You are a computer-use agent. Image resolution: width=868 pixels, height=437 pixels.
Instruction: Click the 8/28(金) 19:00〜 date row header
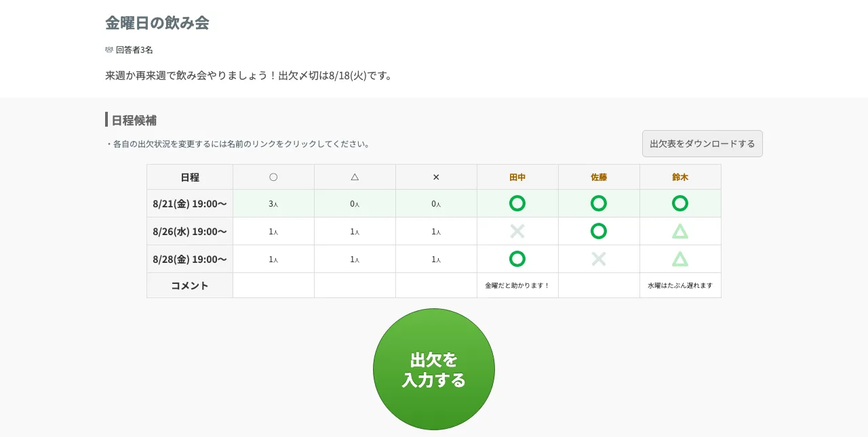tap(190, 259)
